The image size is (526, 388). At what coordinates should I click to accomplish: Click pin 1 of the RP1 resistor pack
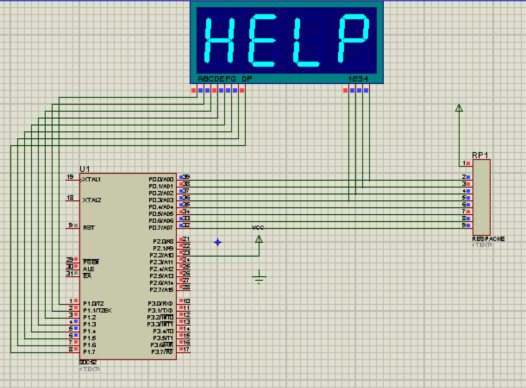467,164
